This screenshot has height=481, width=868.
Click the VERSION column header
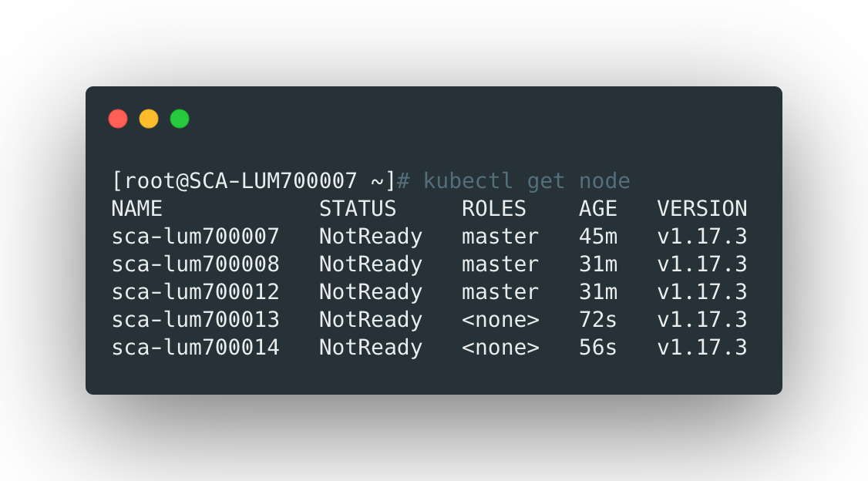pos(701,209)
